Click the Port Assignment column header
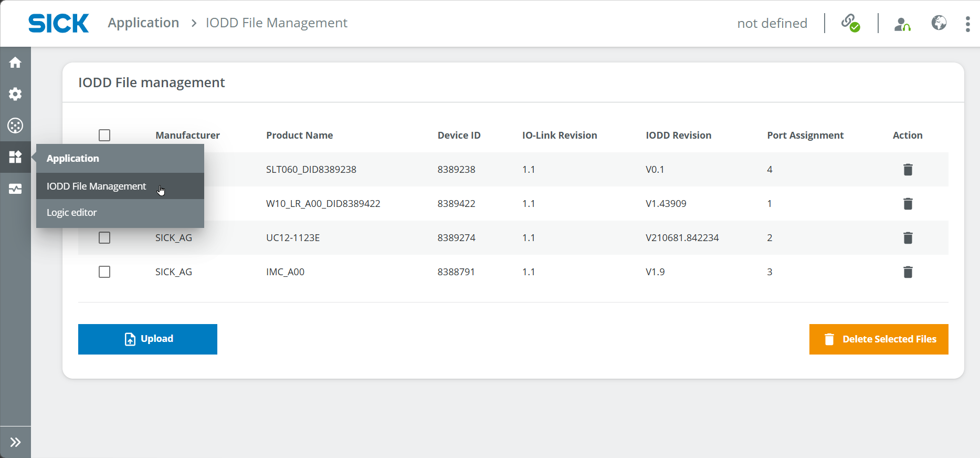 [805, 135]
